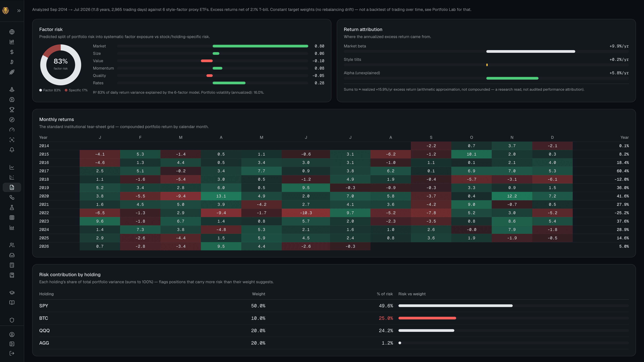Open the shield icon in sidebar

pyautogui.click(x=12, y=320)
